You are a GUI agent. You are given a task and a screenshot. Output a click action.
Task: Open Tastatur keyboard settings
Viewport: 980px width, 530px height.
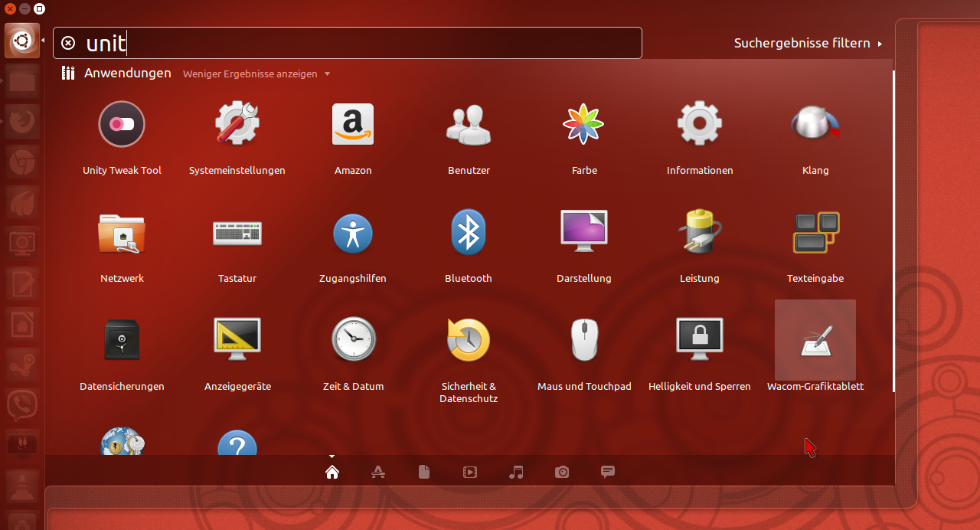[x=237, y=233]
